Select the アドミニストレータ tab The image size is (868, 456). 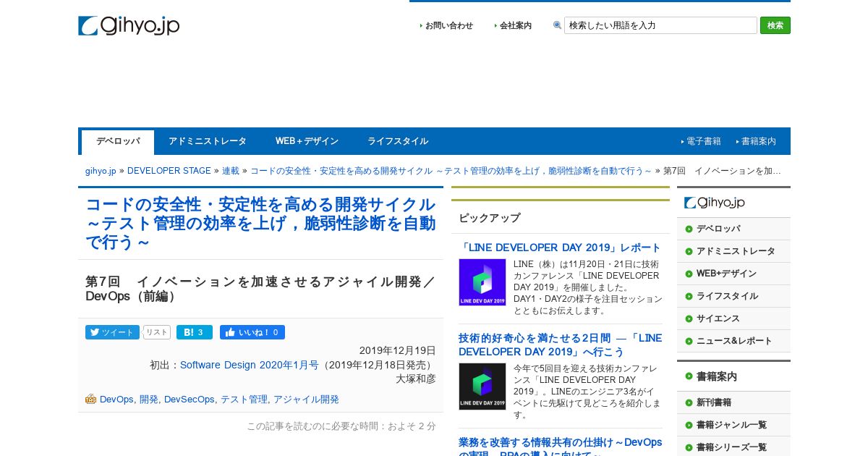click(208, 141)
